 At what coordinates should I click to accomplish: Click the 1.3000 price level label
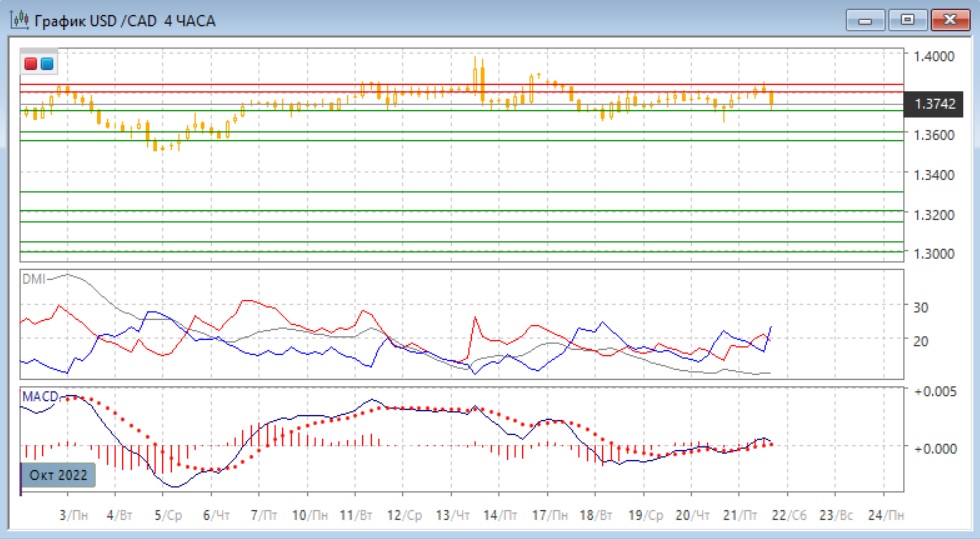(938, 253)
